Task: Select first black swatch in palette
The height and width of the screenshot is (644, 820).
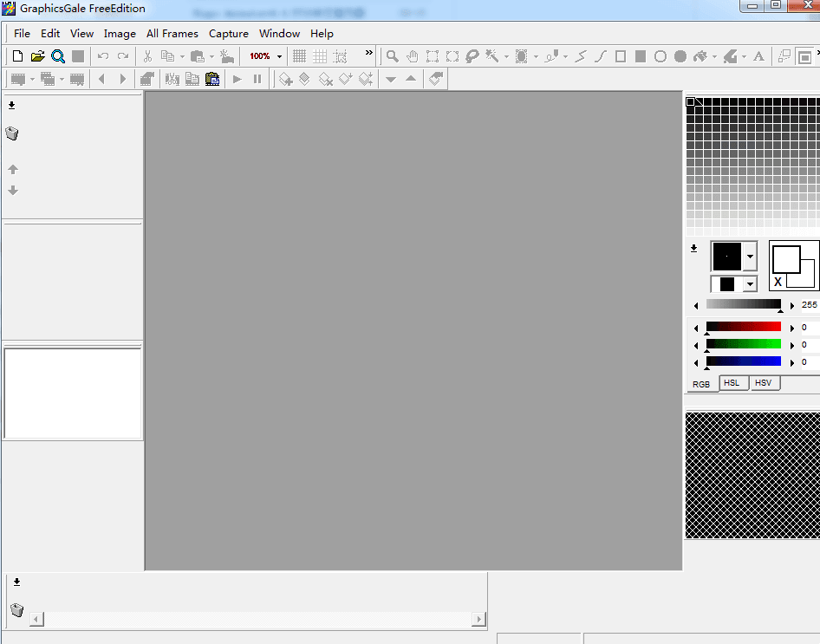Action: 690,102
